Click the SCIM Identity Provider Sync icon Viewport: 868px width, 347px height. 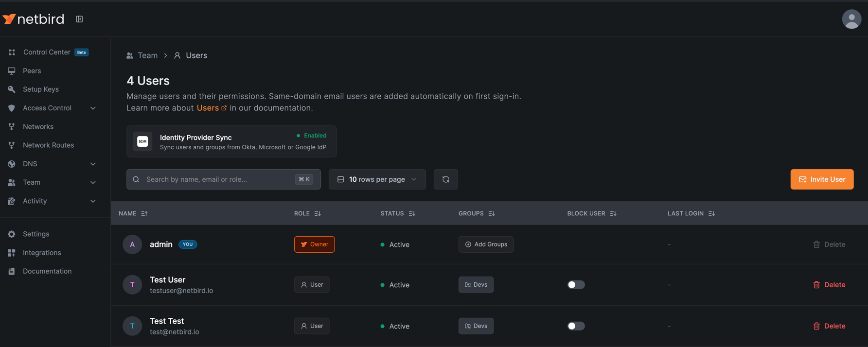(142, 141)
